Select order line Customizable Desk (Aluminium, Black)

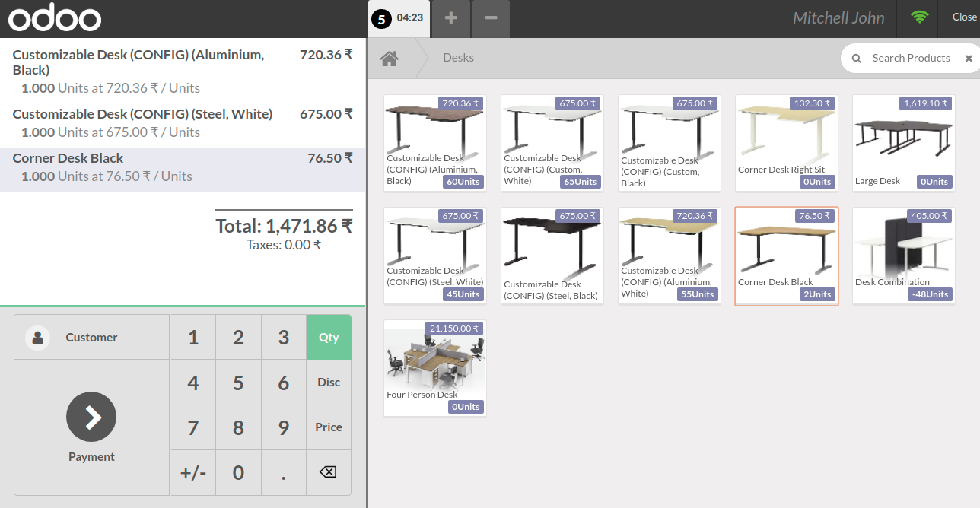[183, 71]
